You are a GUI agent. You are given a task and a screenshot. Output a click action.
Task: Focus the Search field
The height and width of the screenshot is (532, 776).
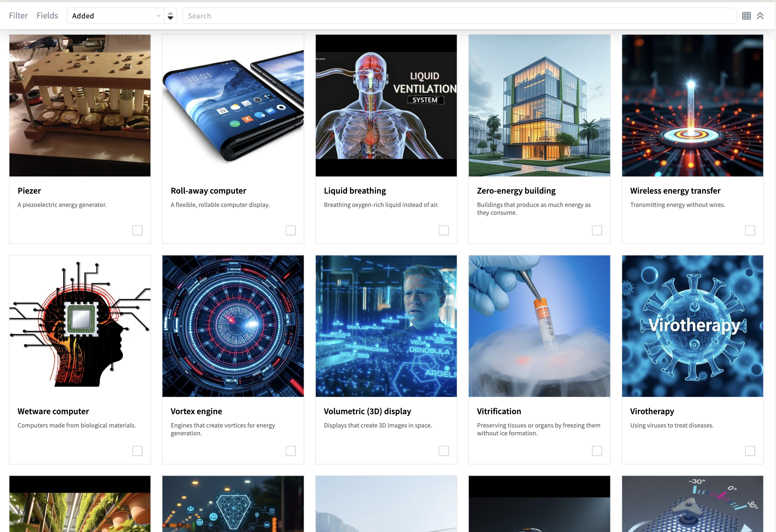(459, 16)
